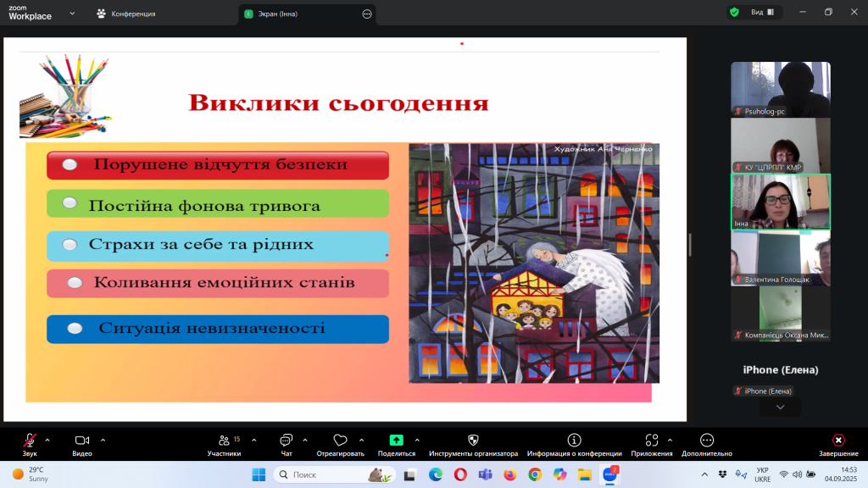868x488 pixels.
Task: Open the Вид view layout menu
Action: point(763,12)
